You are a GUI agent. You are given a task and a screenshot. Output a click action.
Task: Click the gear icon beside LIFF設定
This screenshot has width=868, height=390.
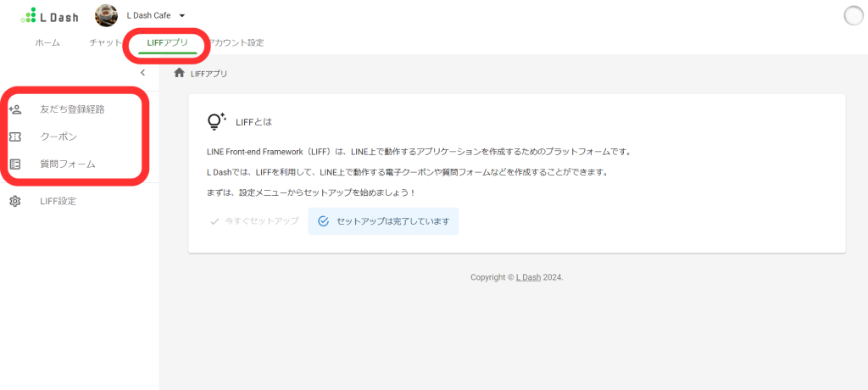pos(15,201)
